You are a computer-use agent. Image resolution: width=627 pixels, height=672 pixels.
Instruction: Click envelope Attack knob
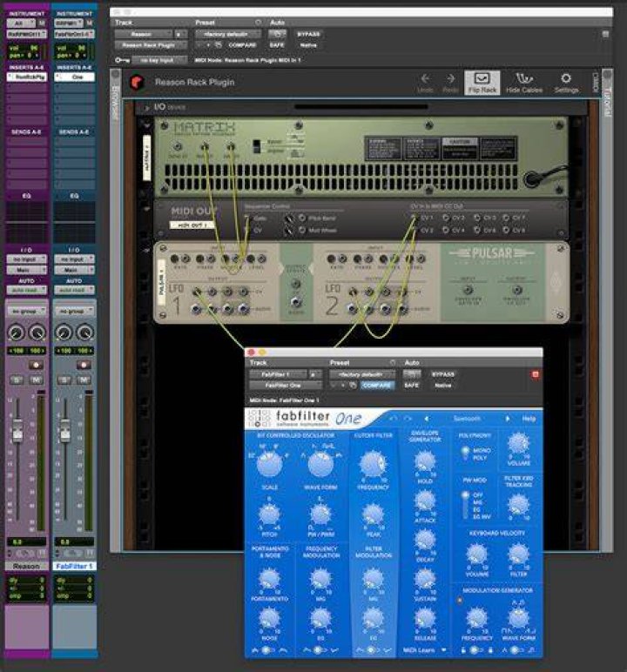(x=425, y=501)
